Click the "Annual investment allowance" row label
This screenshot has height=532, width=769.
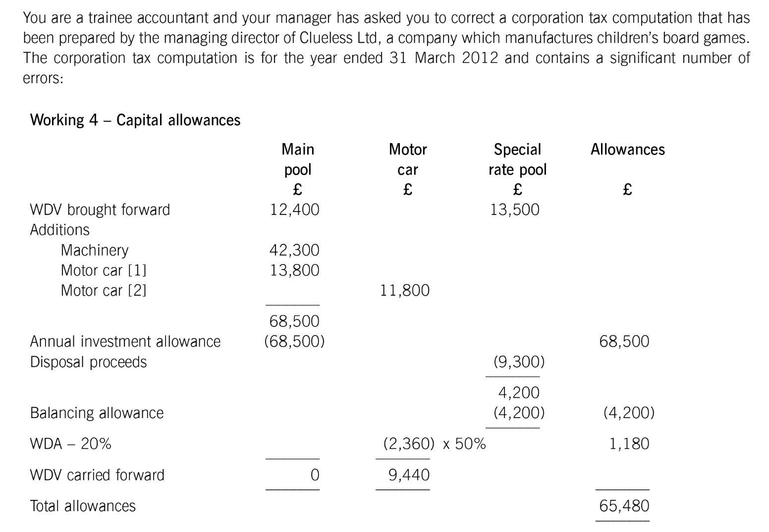125,341
